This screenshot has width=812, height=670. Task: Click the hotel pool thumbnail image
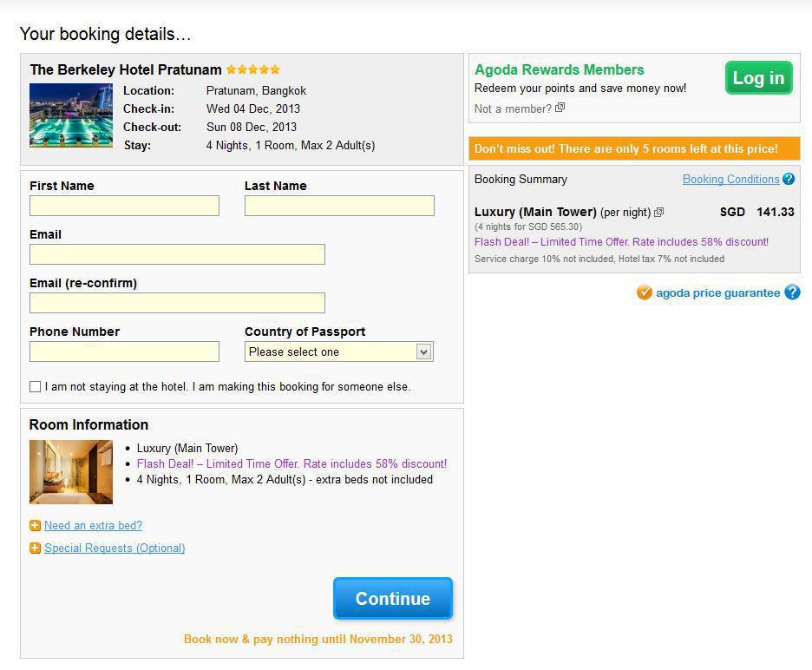71,115
